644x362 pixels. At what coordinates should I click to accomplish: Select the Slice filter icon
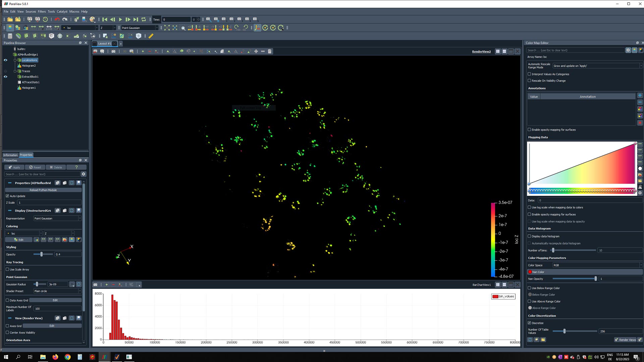coord(35,36)
